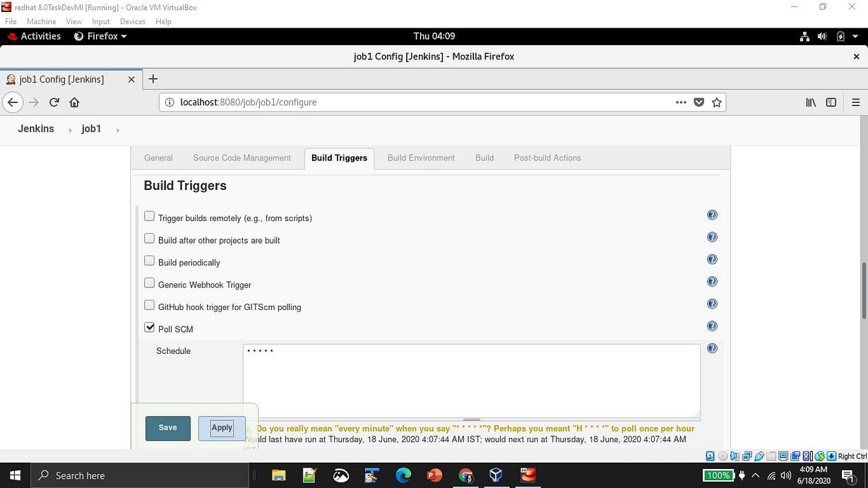868x488 pixels.
Task: Open Windows Start menu
Action: [x=15, y=475]
